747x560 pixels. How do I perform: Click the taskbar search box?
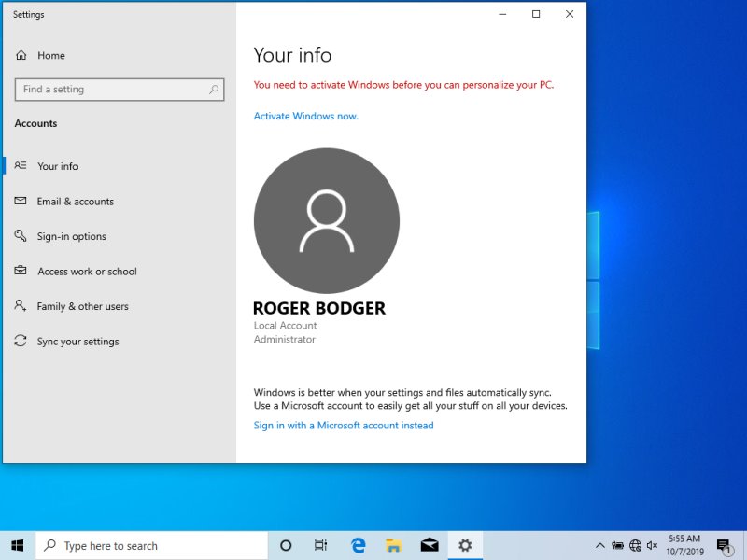[x=151, y=545]
